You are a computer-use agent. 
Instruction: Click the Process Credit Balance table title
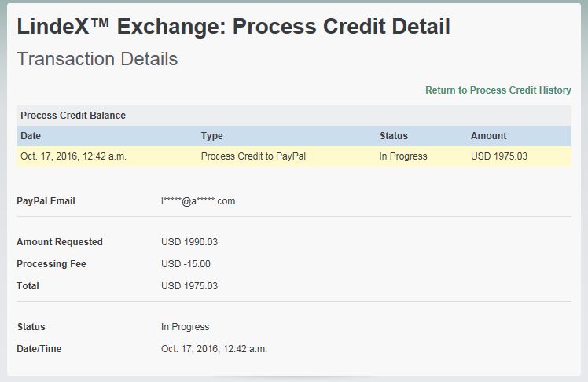pyautogui.click(x=73, y=116)
